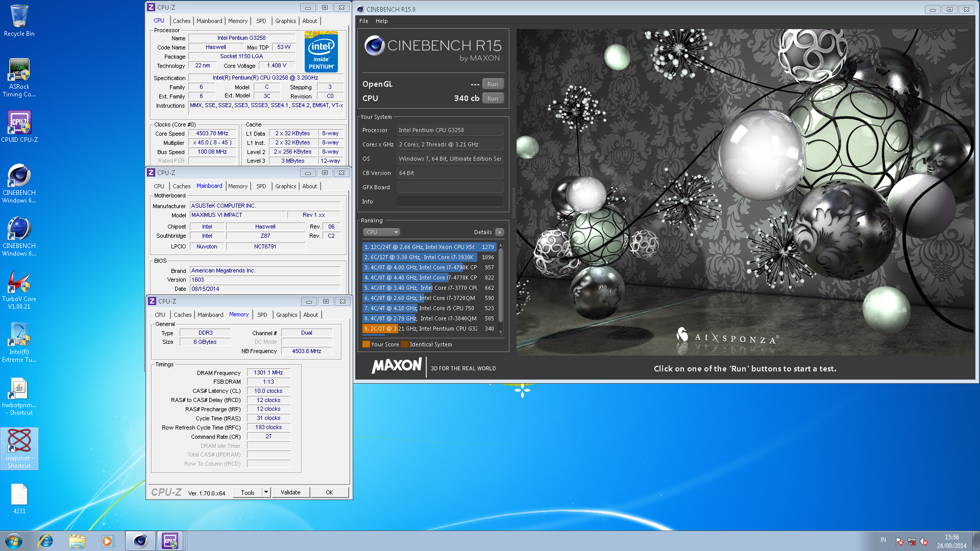
Task: Open ASRock Timing Configurator desktop shortcut
Action: pyautogui.click(x=19, y=78)
